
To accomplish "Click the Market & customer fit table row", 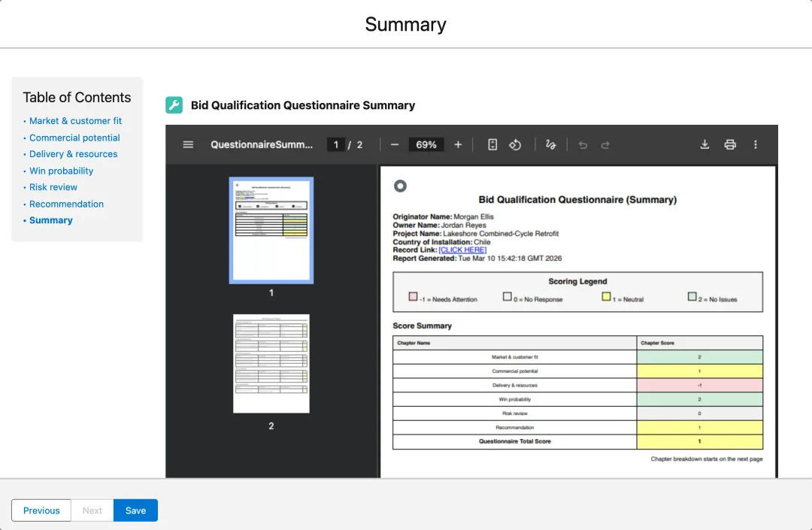I will point(577,357).
